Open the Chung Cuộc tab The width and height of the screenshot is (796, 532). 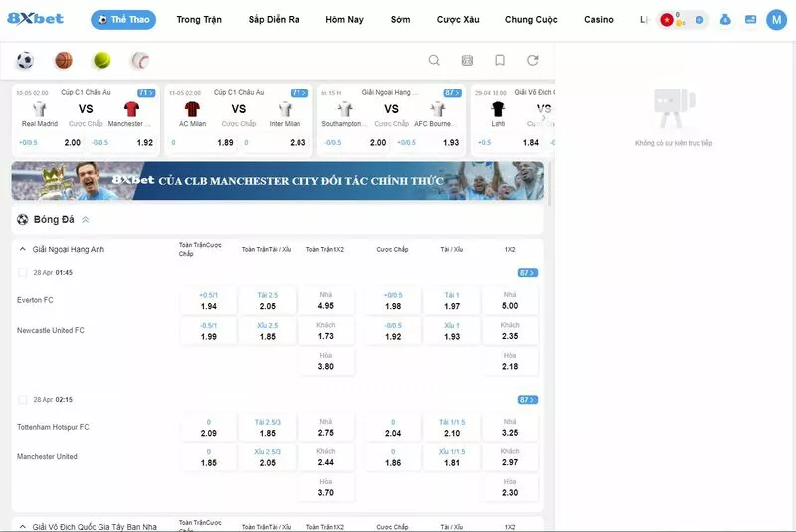(531, 19)
